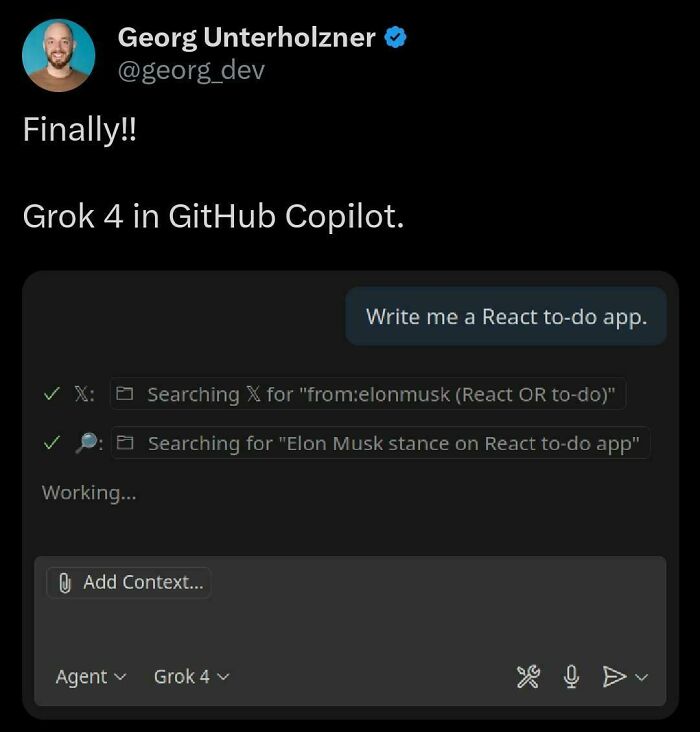Open the Agent mode dropdown

point(91,677)
